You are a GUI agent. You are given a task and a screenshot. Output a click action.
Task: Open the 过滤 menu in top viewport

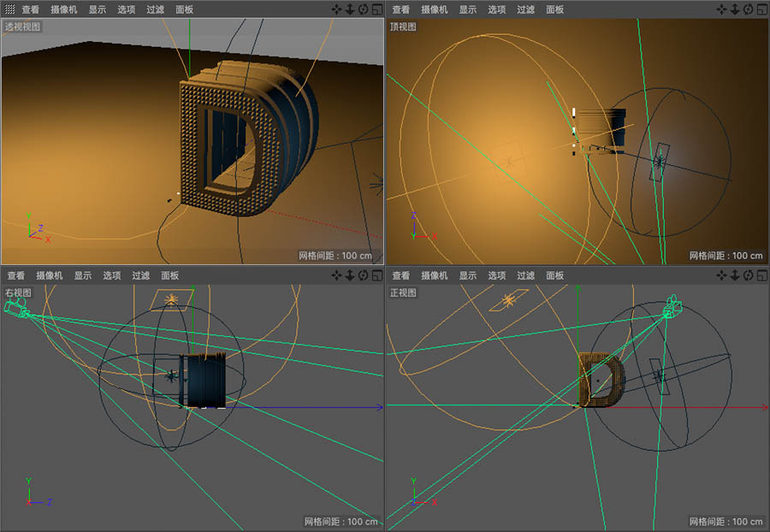[x=524, y=9]
